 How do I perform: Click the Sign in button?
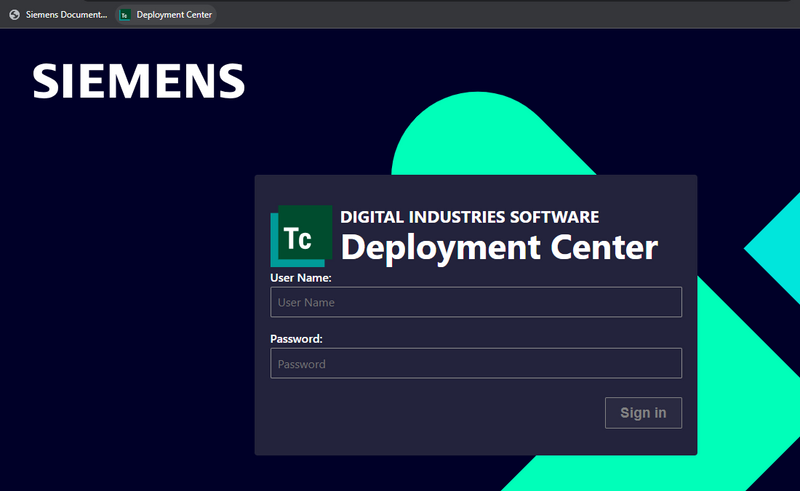(643, 412)
